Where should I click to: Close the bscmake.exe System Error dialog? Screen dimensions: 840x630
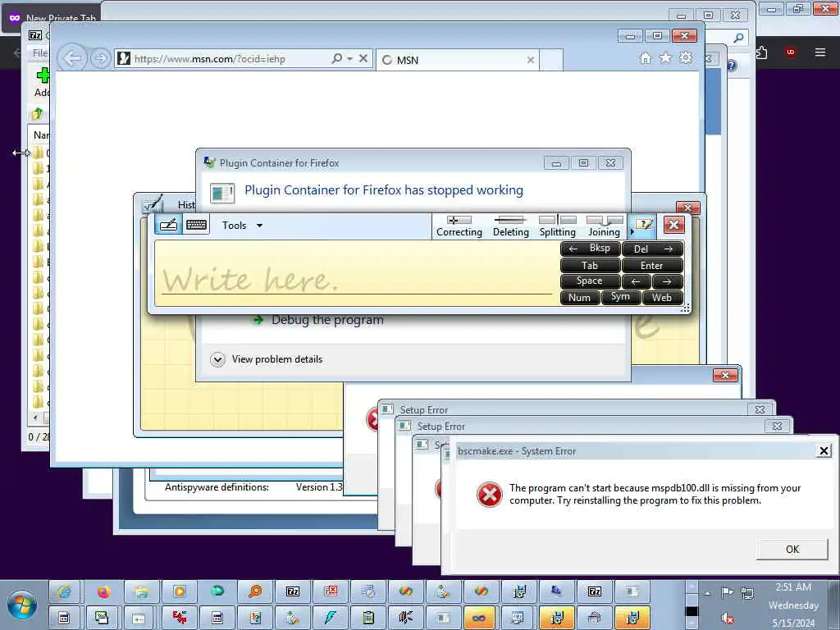tap(824, 451)
